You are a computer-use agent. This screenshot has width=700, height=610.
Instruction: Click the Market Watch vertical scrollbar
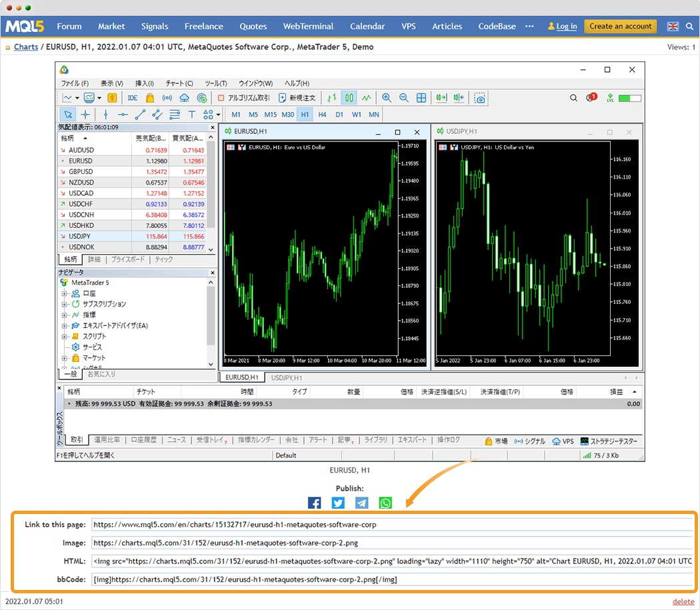pyautogui.click(x=211, y=183)
